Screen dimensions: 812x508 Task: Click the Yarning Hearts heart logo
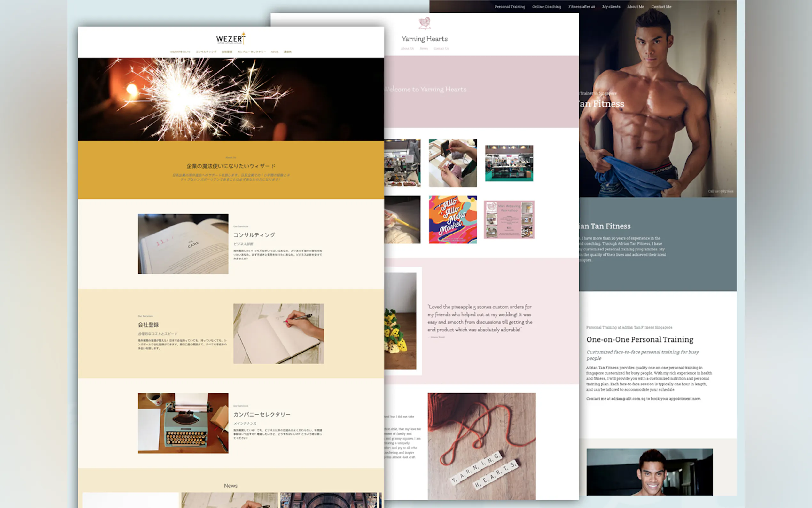point(424,23)
